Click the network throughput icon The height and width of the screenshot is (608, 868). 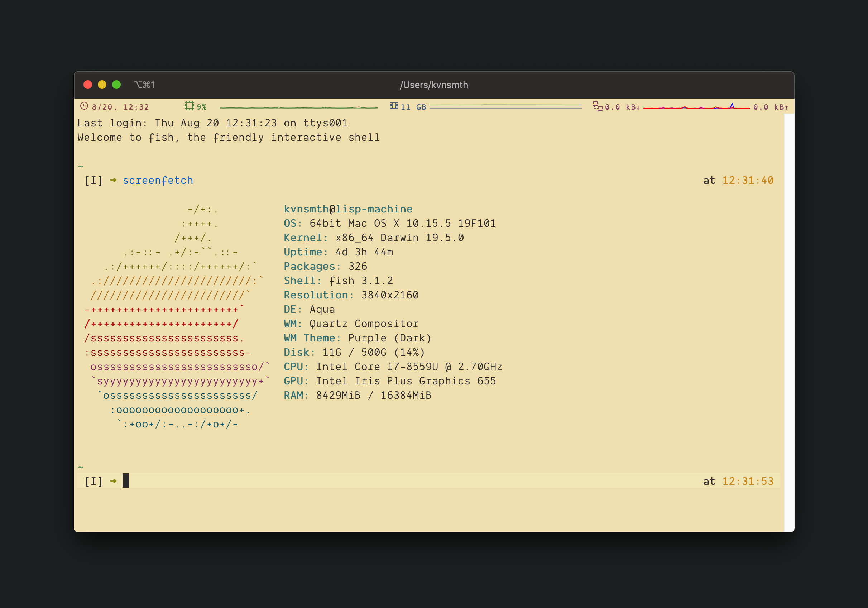pos(597,106)
